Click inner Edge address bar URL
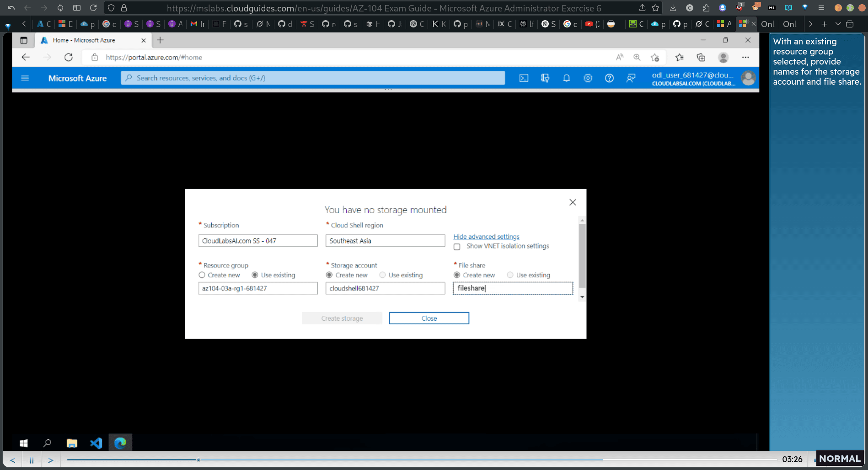 (154, 57)
